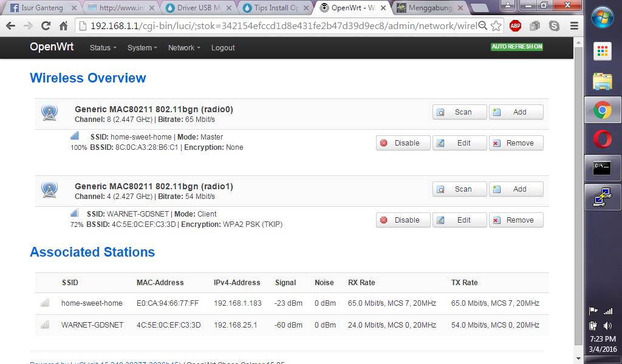Viewport: 622px width, 364px height.
Task: Expand the Status dropdown menu
Action: [x=103, y=48]
